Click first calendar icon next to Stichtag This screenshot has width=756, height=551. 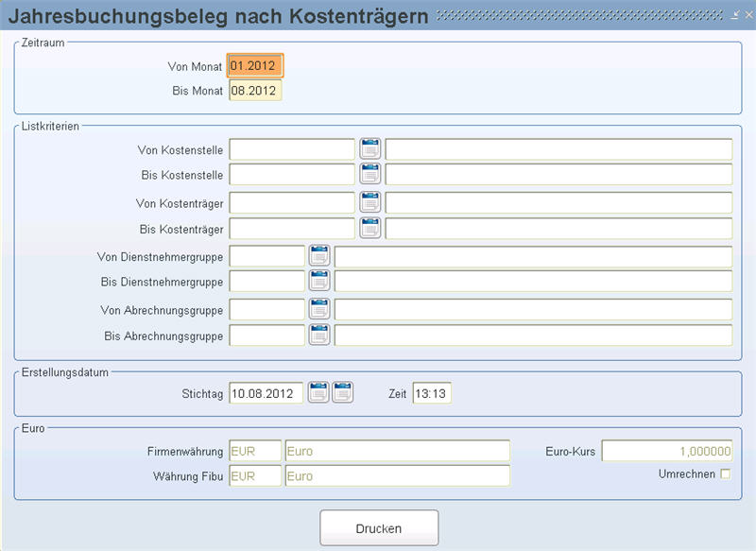tap(319, 392)
